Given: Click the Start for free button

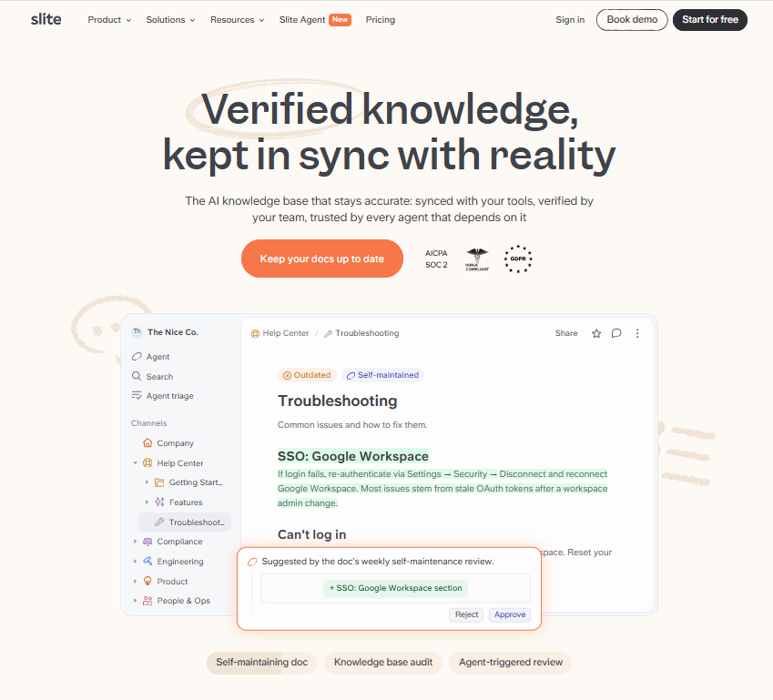Looking at the screenshot, I should pos(710,20).
